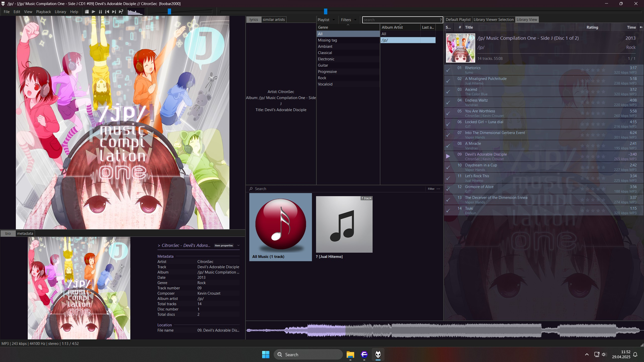Image resolution: width=644 pixels, height=362 pixels.
Task: Click the random playback icon
Action: pos(121,12)
